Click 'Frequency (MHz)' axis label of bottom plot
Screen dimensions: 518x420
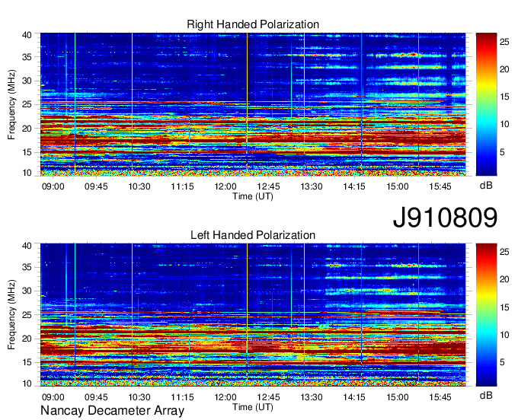click(11, 315)
